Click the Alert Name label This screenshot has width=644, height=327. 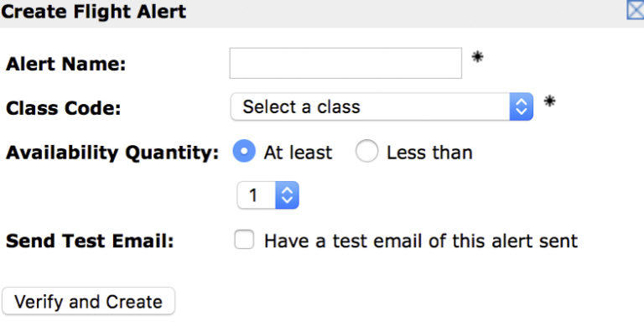[x=65, y=64]
